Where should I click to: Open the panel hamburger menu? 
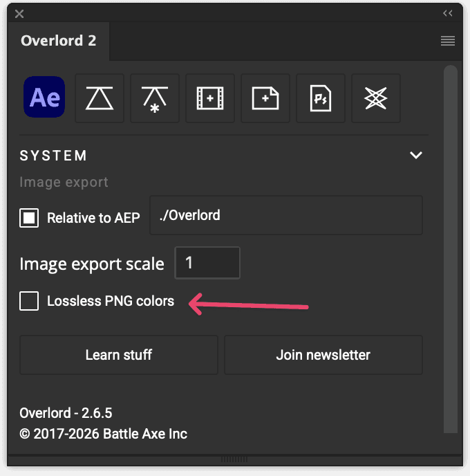click(448, 41)
